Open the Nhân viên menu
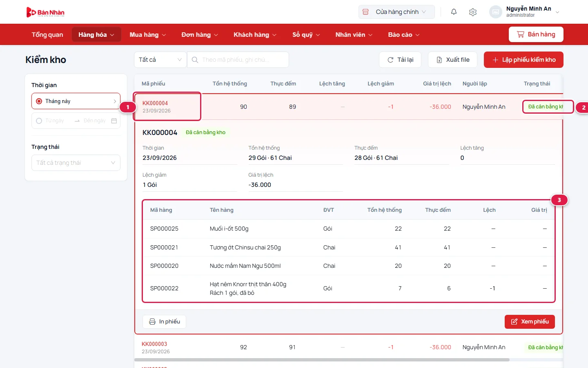 click(x=354, y=34)
